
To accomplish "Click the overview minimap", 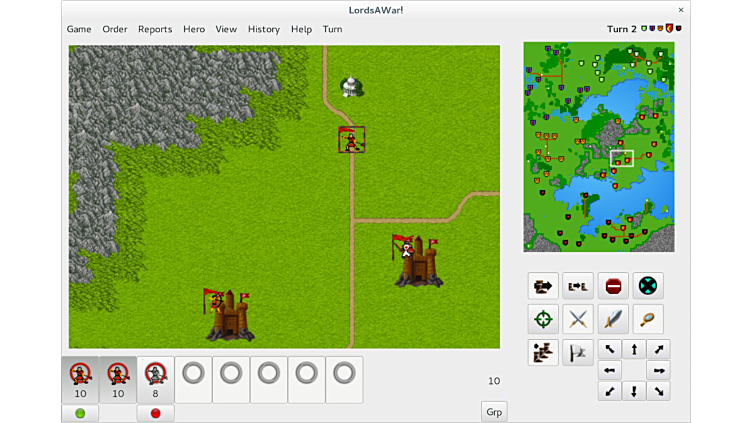I will click(598, 146).
